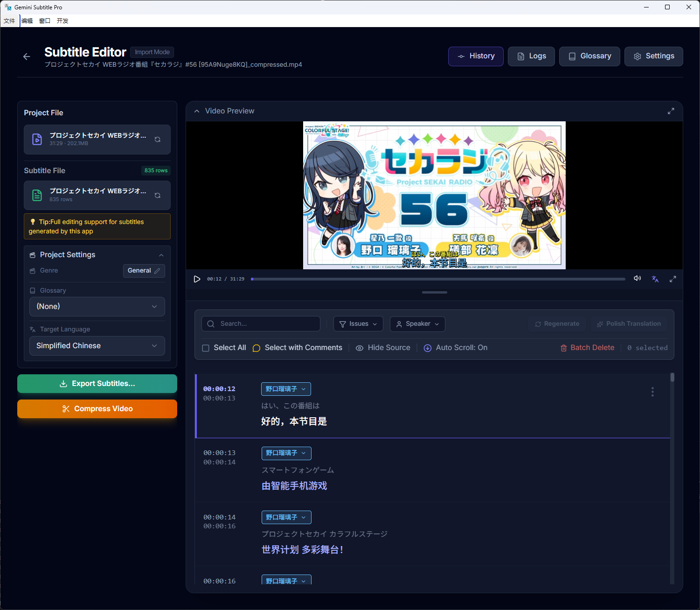Screen dimensions: 700x610
Task: Open the Settings panel
Action: 653,56
